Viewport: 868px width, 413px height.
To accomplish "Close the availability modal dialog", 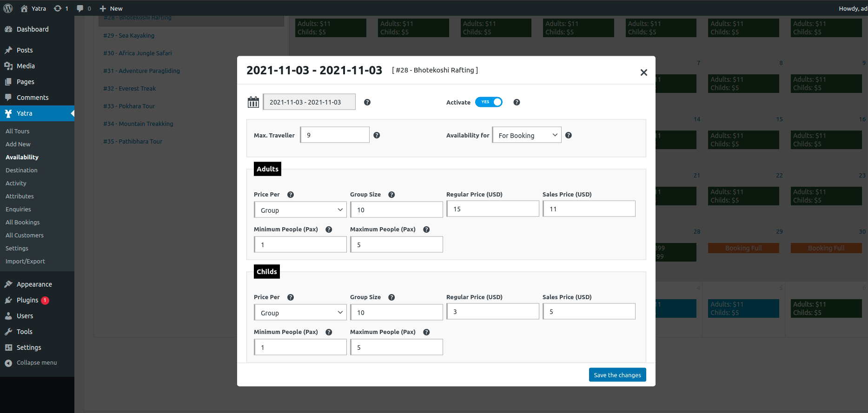I will point(644,72).
